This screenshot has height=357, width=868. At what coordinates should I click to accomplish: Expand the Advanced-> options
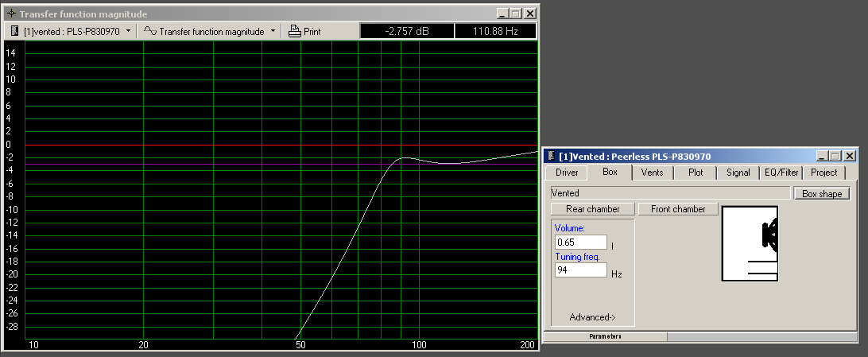coord(593,317)
